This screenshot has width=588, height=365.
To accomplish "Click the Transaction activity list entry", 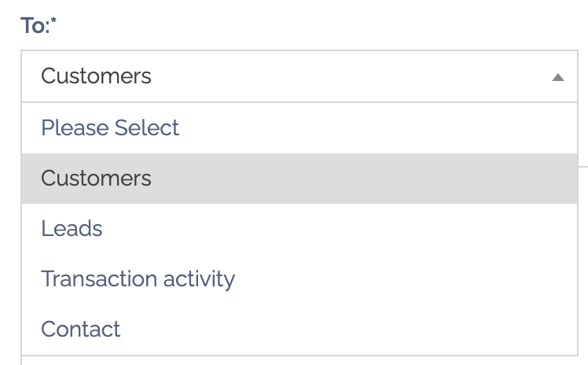I will point(138,278).
